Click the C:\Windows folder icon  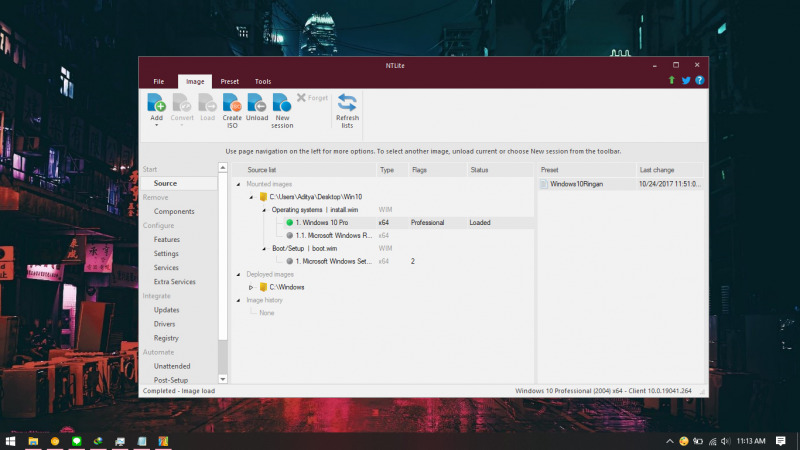point(263,287)
